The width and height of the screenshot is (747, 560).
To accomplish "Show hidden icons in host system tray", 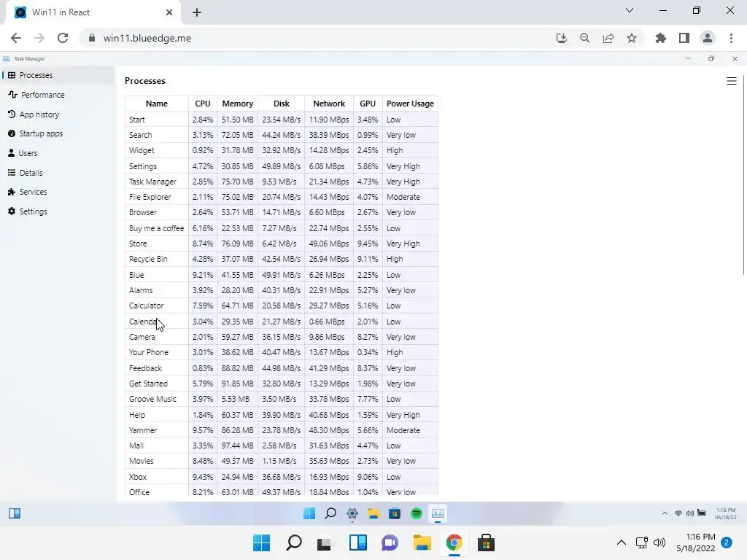I will coord(622,542).
